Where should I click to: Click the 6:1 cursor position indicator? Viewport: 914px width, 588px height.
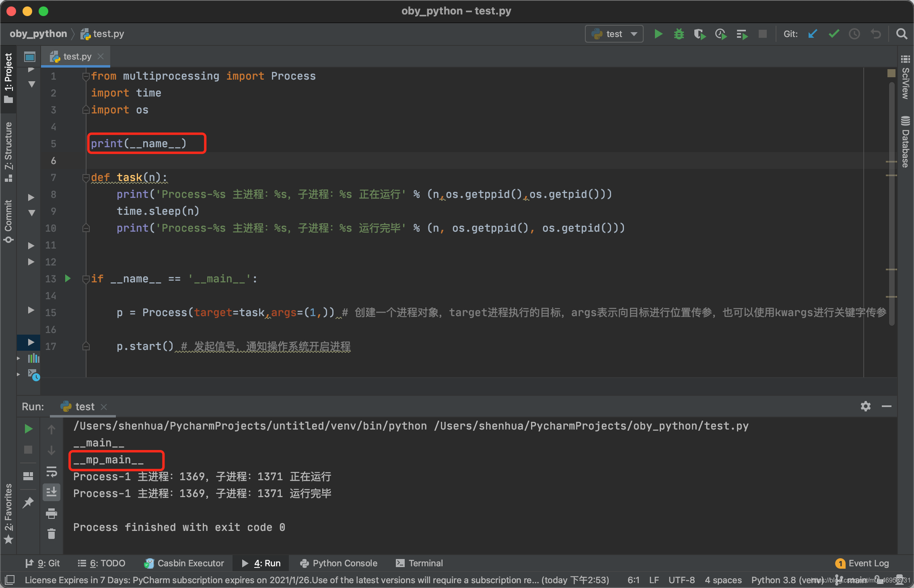633,580
